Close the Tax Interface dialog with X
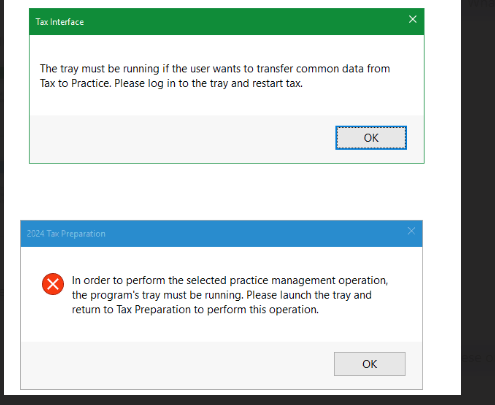Viewport: 495px width, 405px height. pos(413,19)
